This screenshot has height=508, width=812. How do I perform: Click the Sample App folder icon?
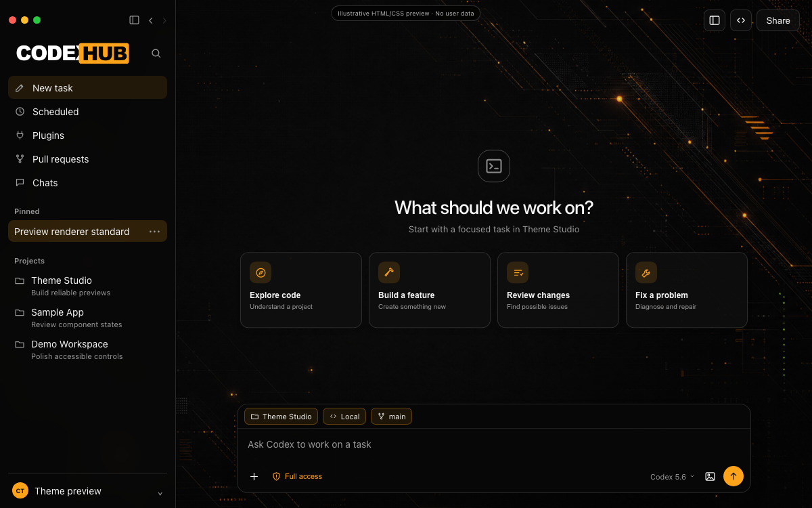(20, 312)
